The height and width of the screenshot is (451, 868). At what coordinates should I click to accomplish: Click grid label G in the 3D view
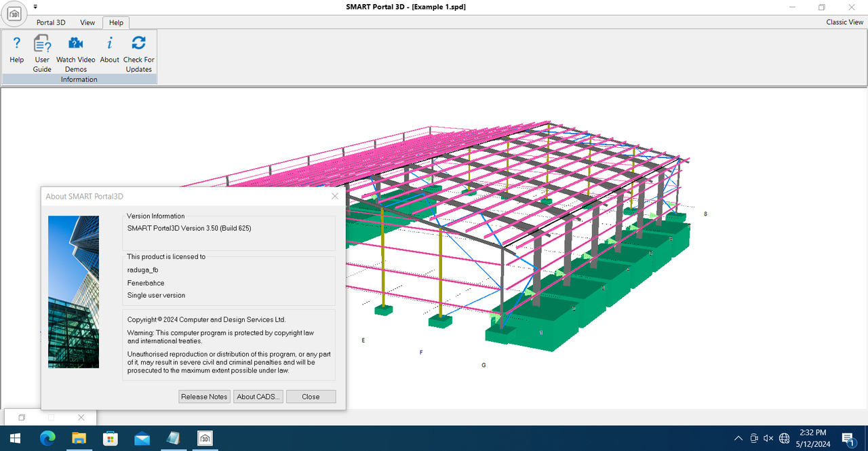click(484, 365)
